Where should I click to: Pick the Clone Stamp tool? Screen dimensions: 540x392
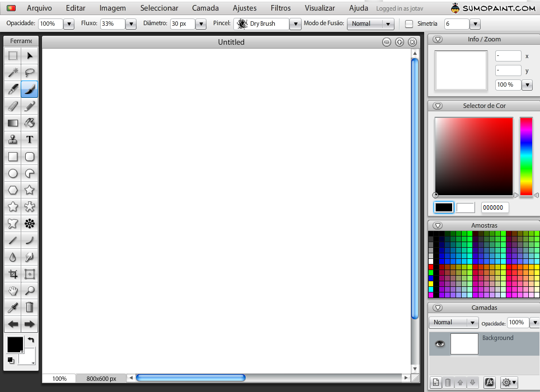click(x=12, y=139)
